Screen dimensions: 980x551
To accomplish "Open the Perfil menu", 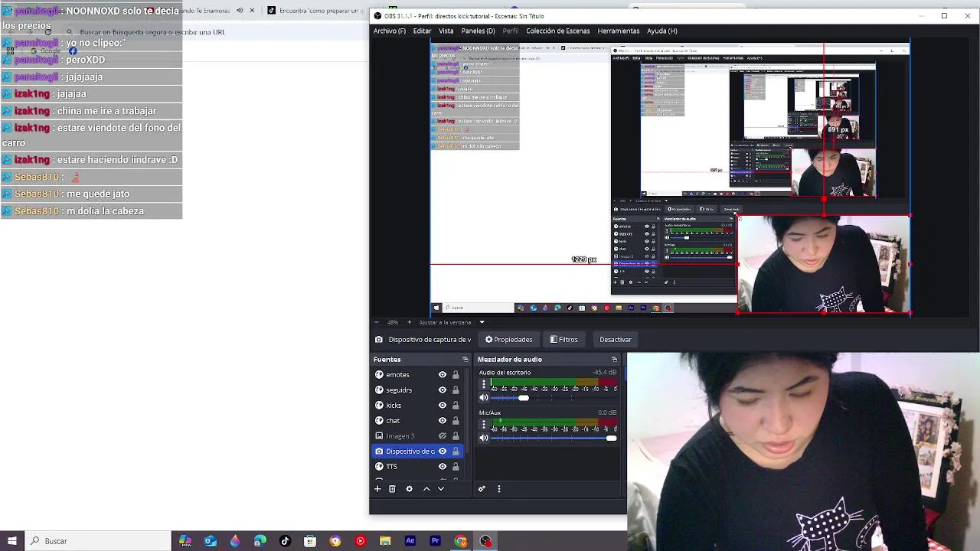I will [511, 31].
